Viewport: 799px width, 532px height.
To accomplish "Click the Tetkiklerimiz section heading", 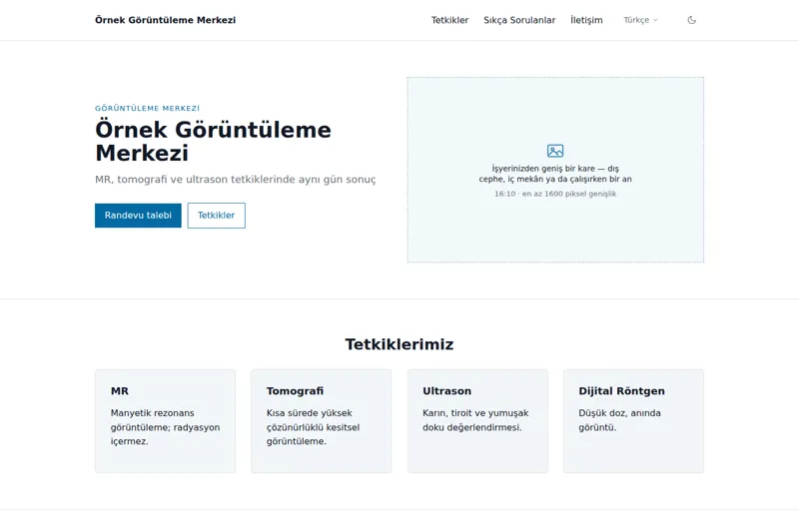I will 399,344.
